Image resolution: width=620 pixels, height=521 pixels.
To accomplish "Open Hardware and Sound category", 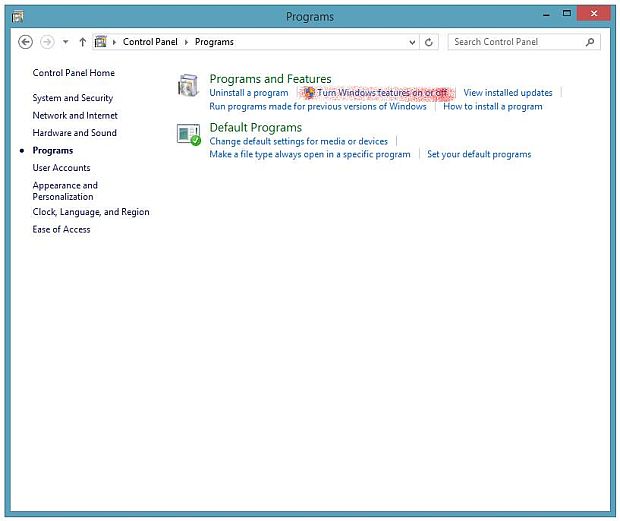I will coord(74,133).
